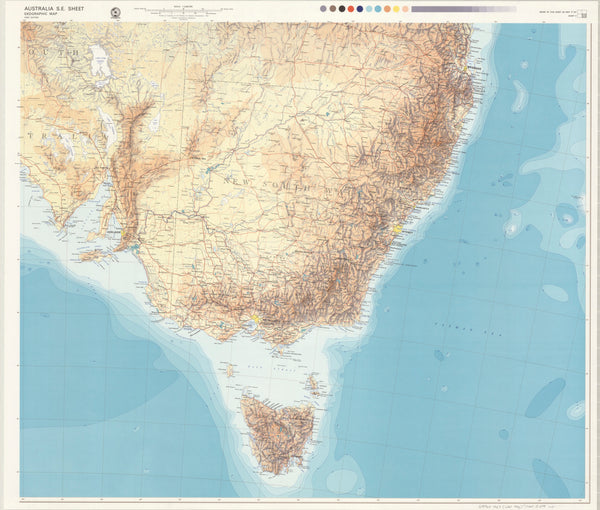Click the yellow Sydney urban area marker

click(398, 229)
